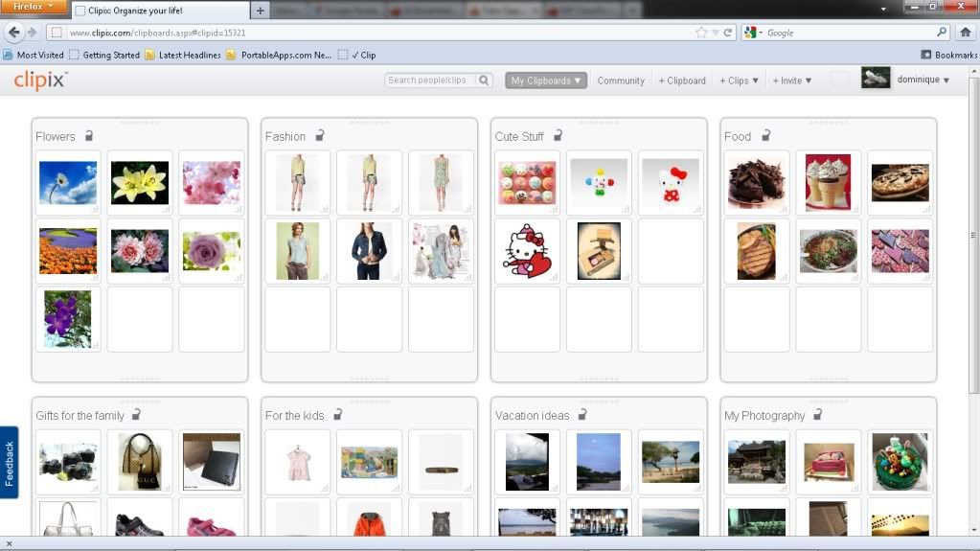Open the dominique account menu
The height and width of the screenshot is (551, 980).
923,80
